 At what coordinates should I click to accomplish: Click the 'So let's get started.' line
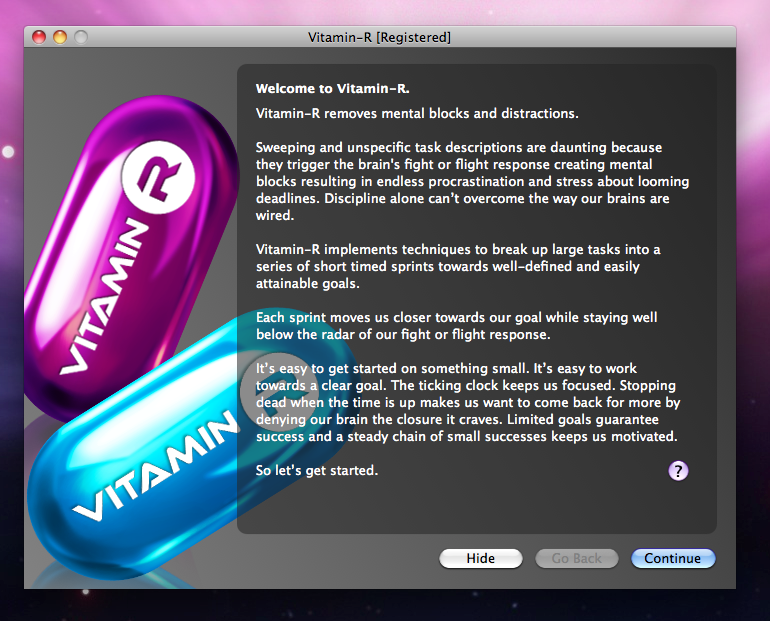click(317, 470)
